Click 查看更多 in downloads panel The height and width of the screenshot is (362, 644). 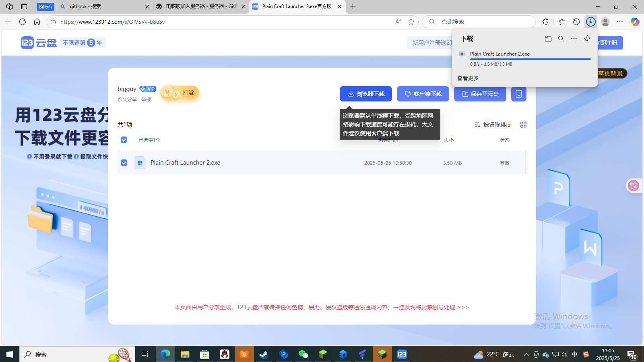coord(468,78)
